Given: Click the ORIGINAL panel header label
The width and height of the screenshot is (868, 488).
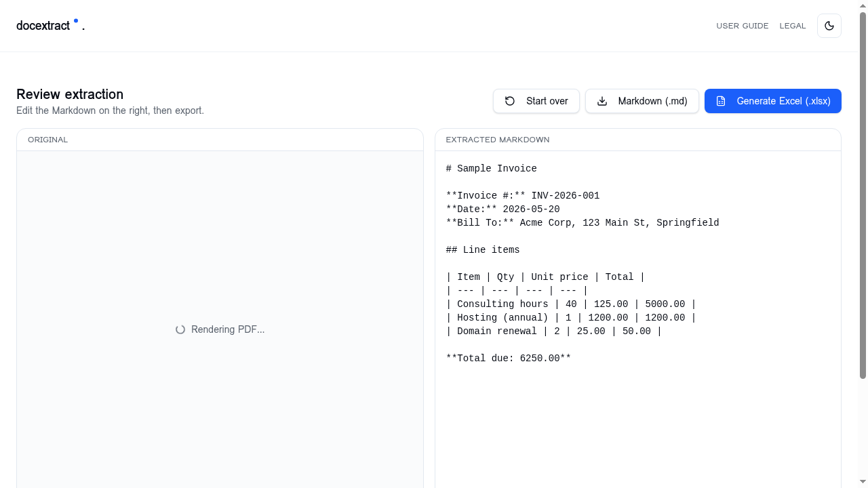Looking at the screenshot, I should [x=48, y=140].
